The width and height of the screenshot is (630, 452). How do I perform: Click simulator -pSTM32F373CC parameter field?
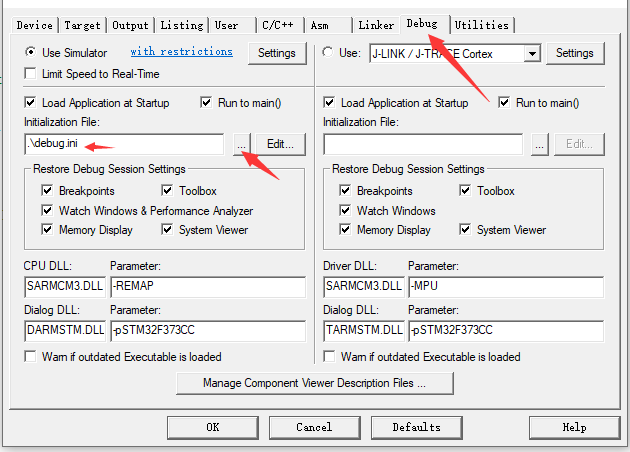pyautogui.click(x=208, y=331)
